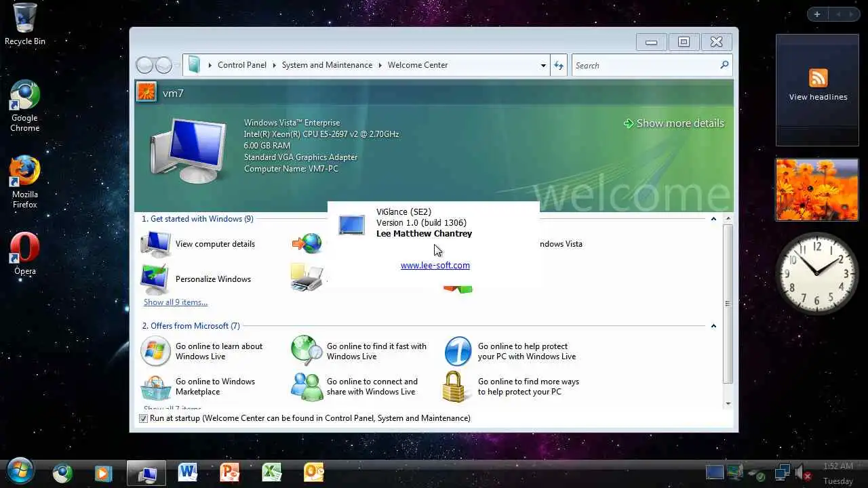Click the RSS feed headlines icon

(818, 77)
